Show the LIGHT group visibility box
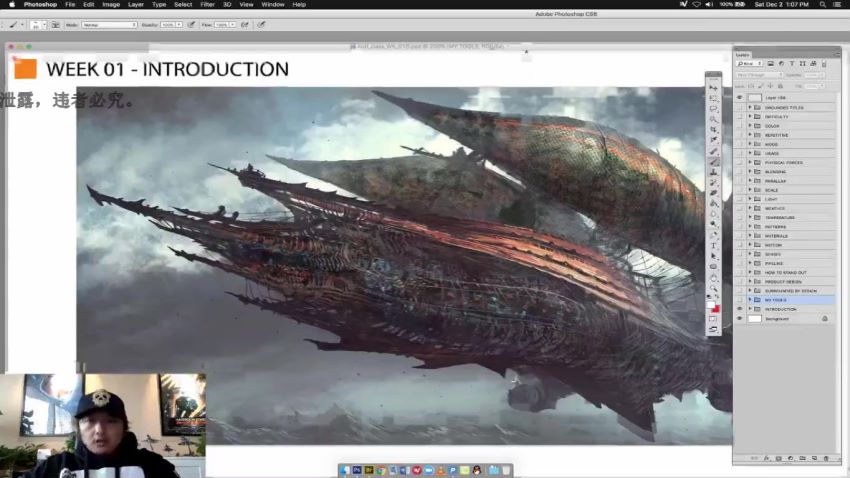The image size is (850, 478). (739, 199)
